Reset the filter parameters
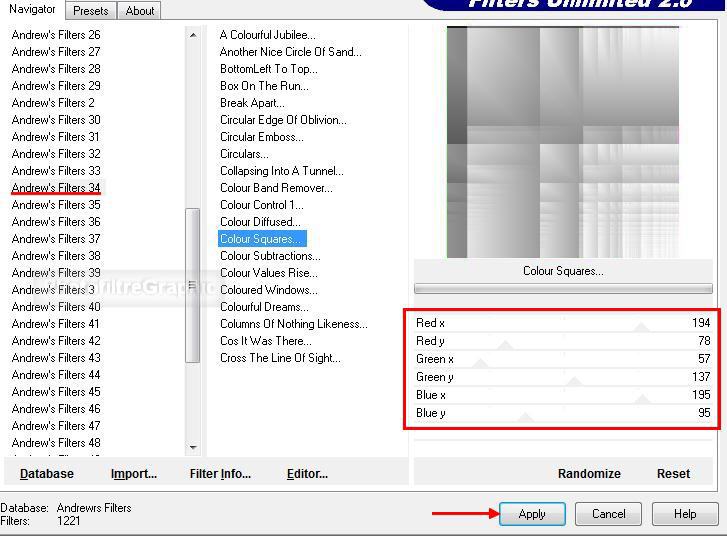Screen dimensions: 727x536 [673, 474]
